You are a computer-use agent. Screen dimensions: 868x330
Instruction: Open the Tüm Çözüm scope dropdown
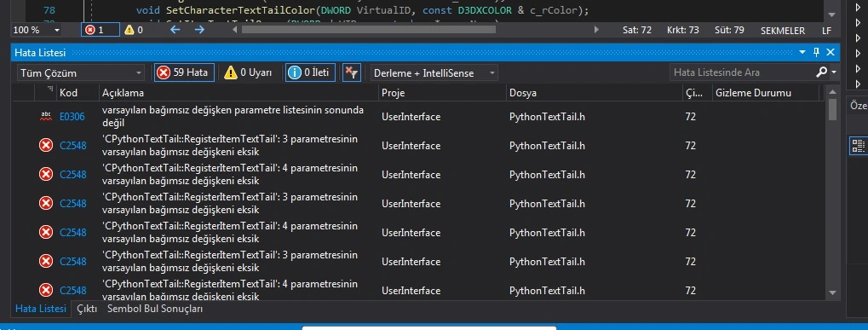coord(81,73)
